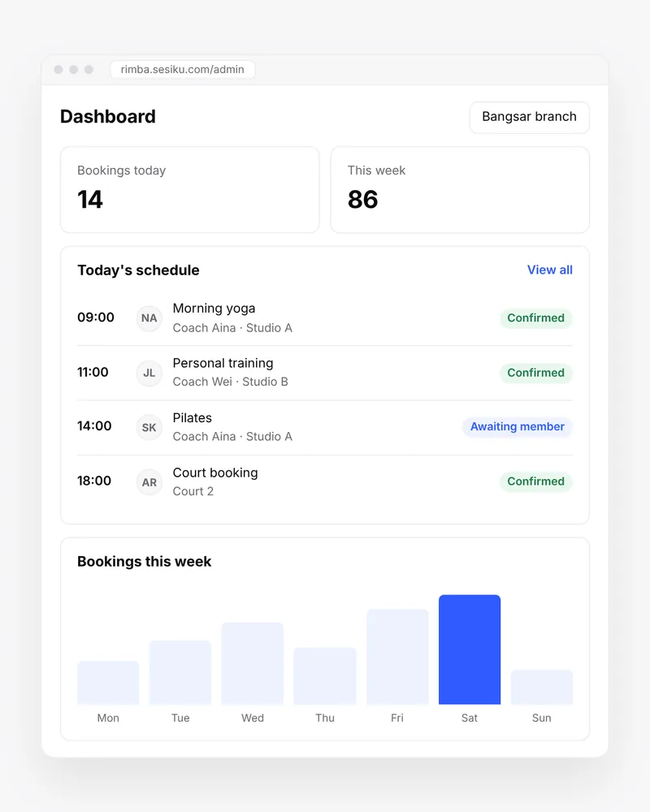Click Coach Aina · Studio A under Morning yoga
This screenshot has height=812, width=650.
232,328
